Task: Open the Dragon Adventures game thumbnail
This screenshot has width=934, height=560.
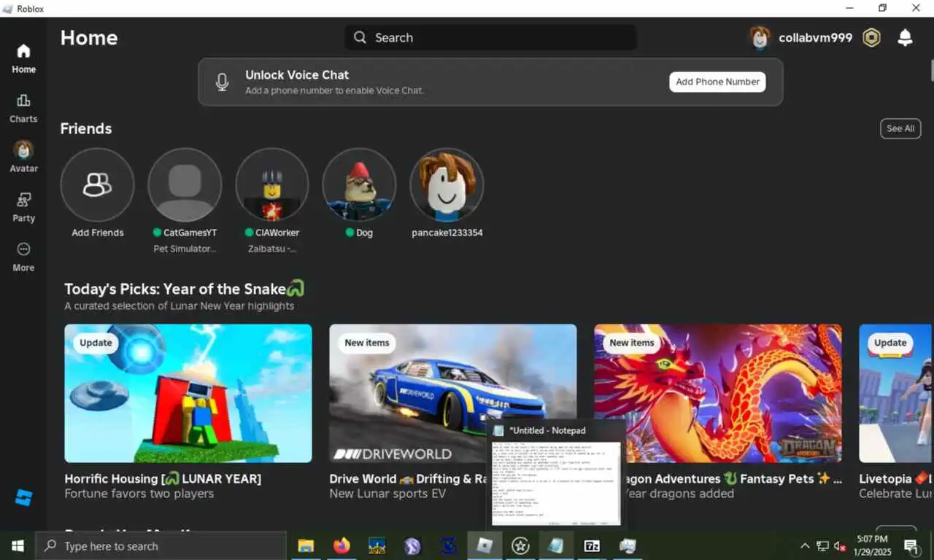Action: click(x=718, y=393)
